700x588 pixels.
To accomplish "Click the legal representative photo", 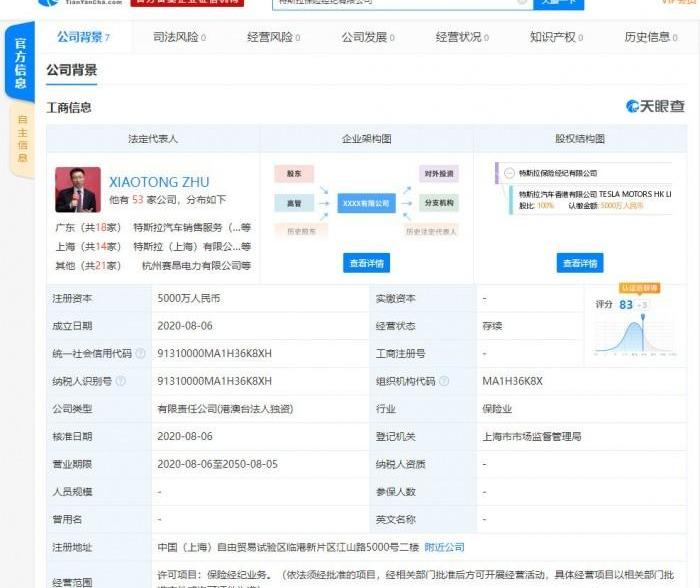I will tap(78, 190).
